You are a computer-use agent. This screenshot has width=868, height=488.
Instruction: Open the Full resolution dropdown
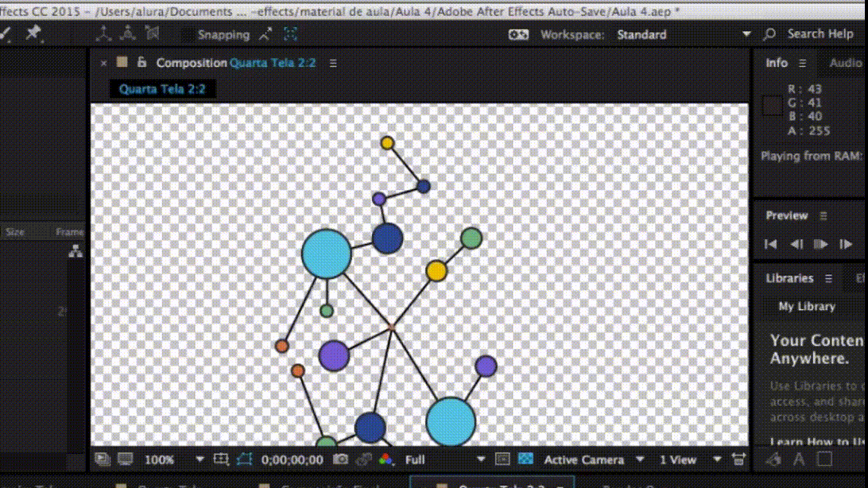[480, 459]
